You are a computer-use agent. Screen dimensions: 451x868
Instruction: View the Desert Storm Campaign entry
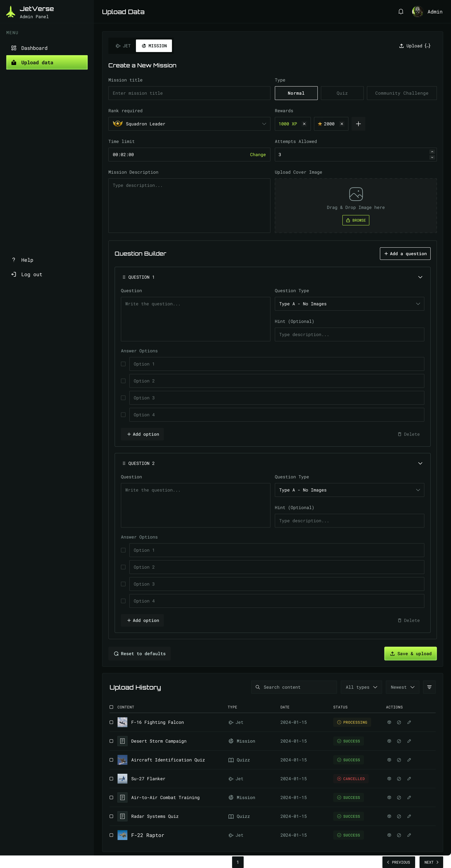click(389, 741)
